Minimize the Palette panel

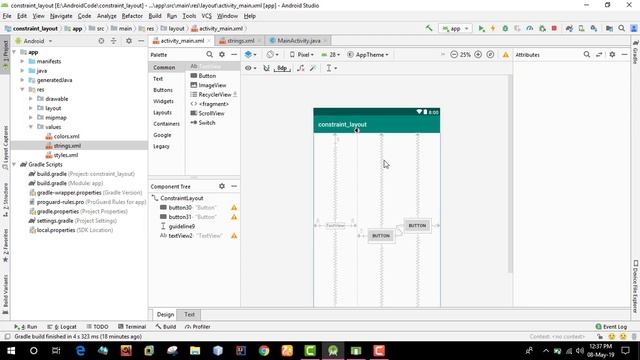click(234, 54)
